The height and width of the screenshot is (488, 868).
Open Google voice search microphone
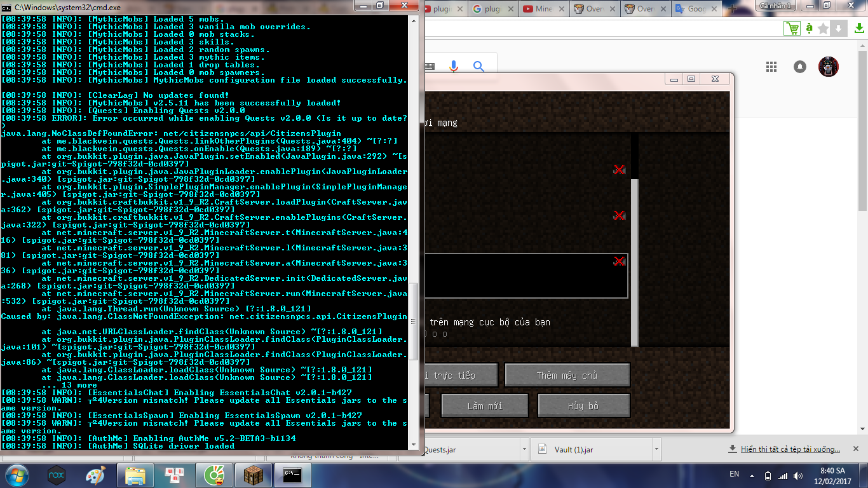point(454,66)
